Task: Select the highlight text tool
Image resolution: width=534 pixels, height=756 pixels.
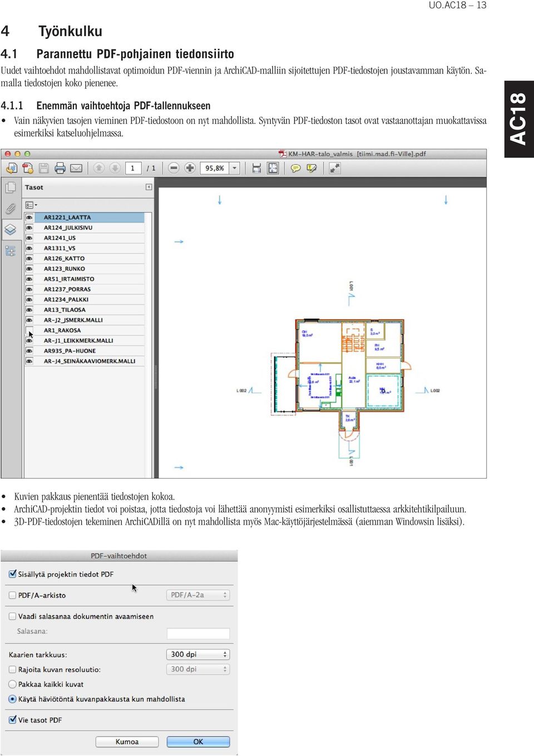Action: pos(312,168)
